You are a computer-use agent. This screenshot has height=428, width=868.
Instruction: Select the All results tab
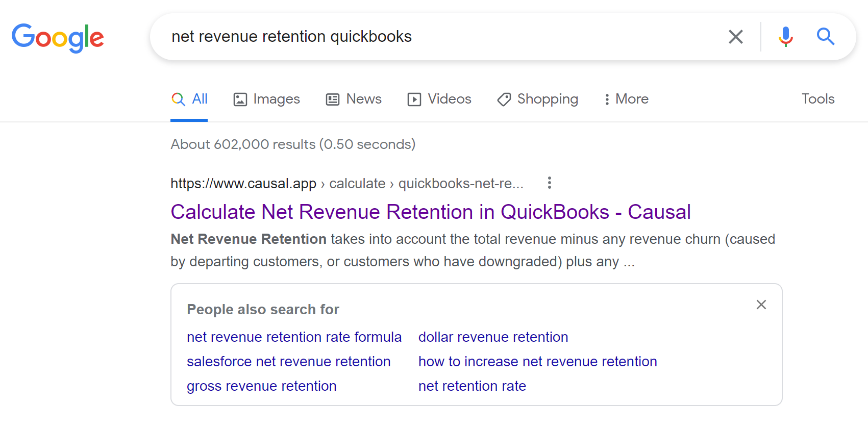coord(189,99)
